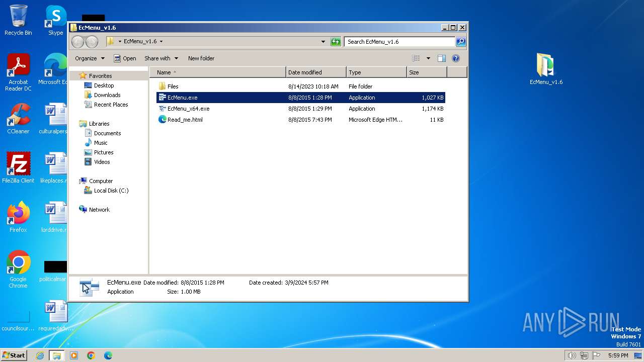Sort by Name column header
Image resolution: width=644 pixels, height=362 pixels.
coord(218,72)
